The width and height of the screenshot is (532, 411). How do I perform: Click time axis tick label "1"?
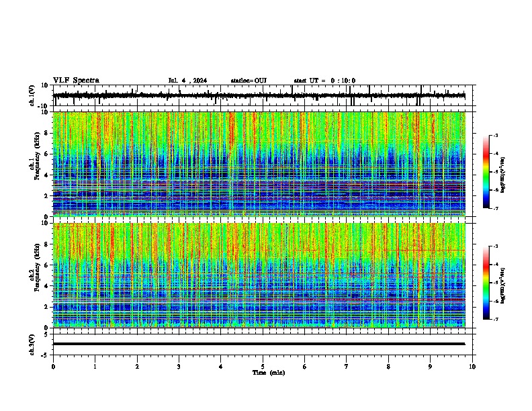(x=95, y=367)
